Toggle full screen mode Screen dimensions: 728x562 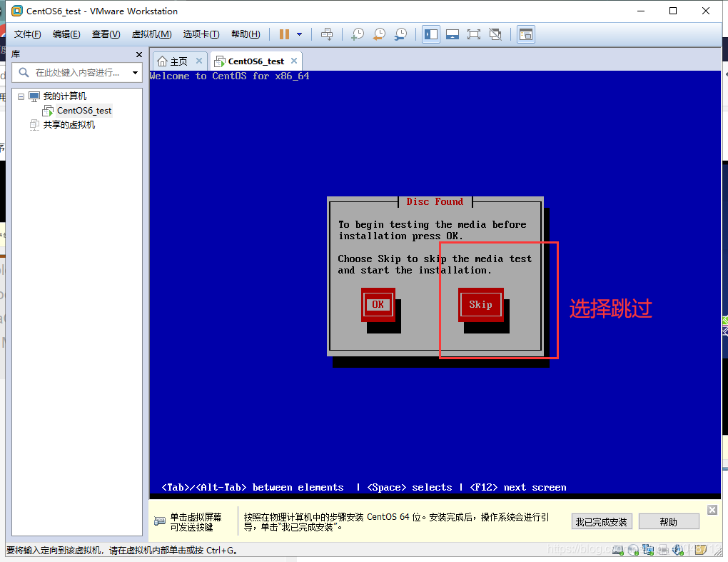(473, 34)
